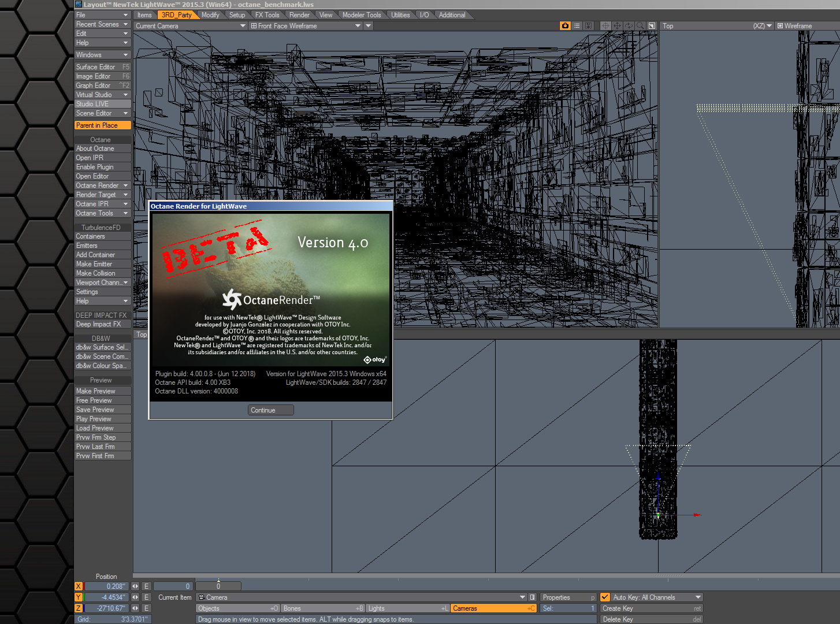Toggle the Y axis channel button

[79, 597]
